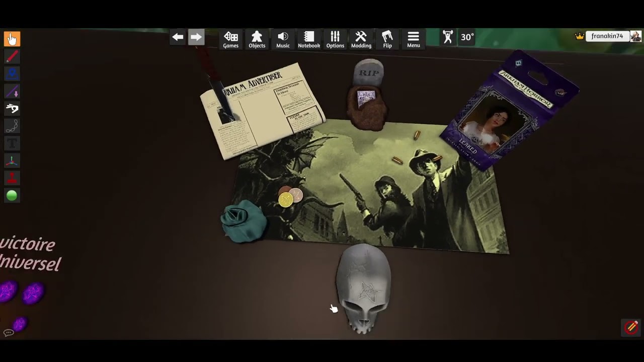Viewport: 644px width, 362px height.
Task: Open the green color circle
Action: tap(12, 196)
